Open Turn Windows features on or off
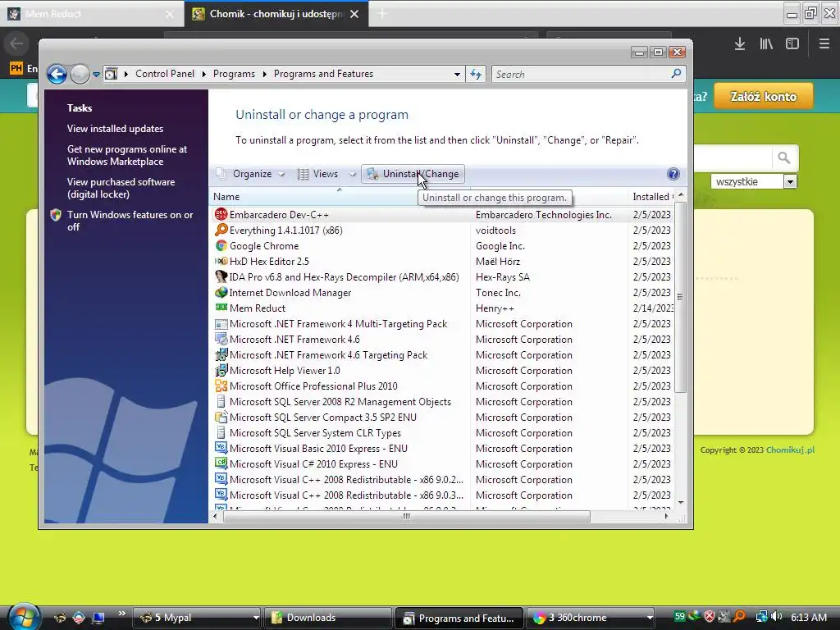840x630 pixels. (x=130, y=221)
